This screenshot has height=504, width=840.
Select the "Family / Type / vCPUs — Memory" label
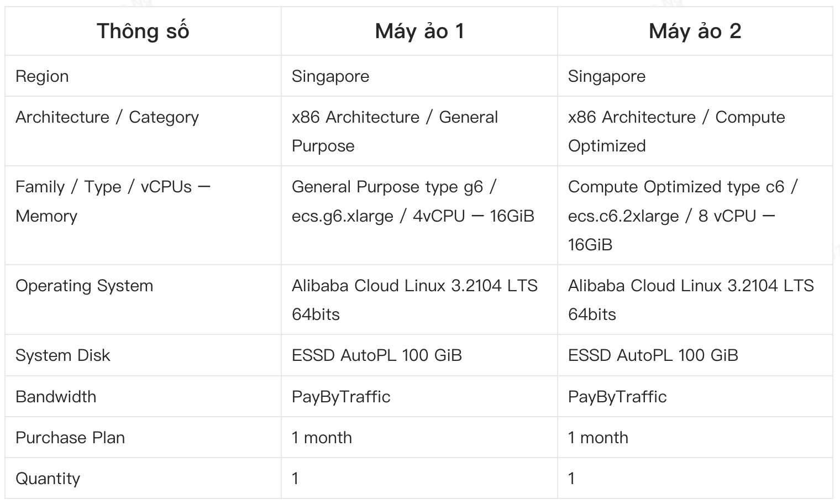click(113, 201)
